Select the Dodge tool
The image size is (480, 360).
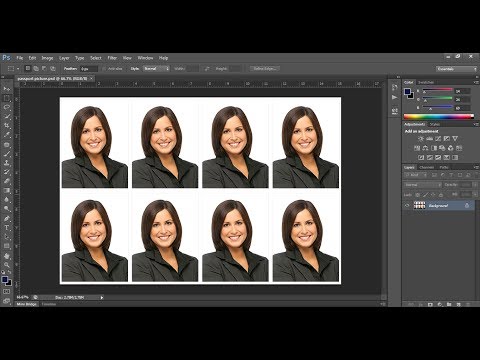click(7, 209)
